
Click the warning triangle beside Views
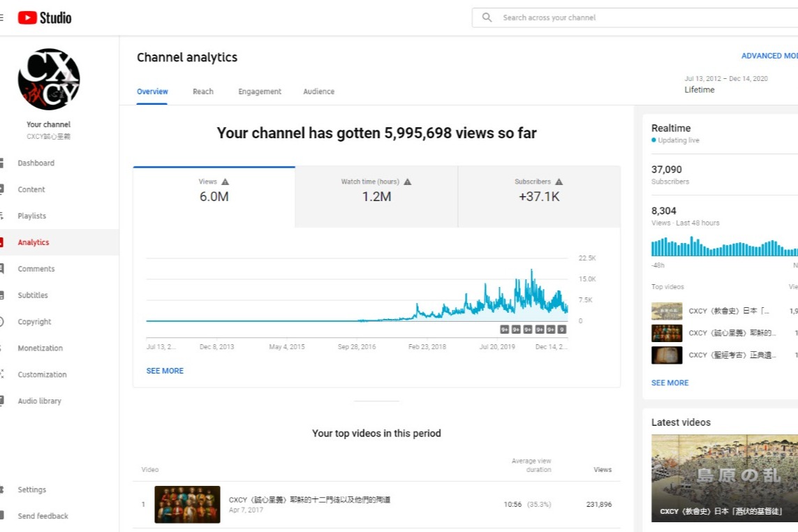tap(225, 182)
